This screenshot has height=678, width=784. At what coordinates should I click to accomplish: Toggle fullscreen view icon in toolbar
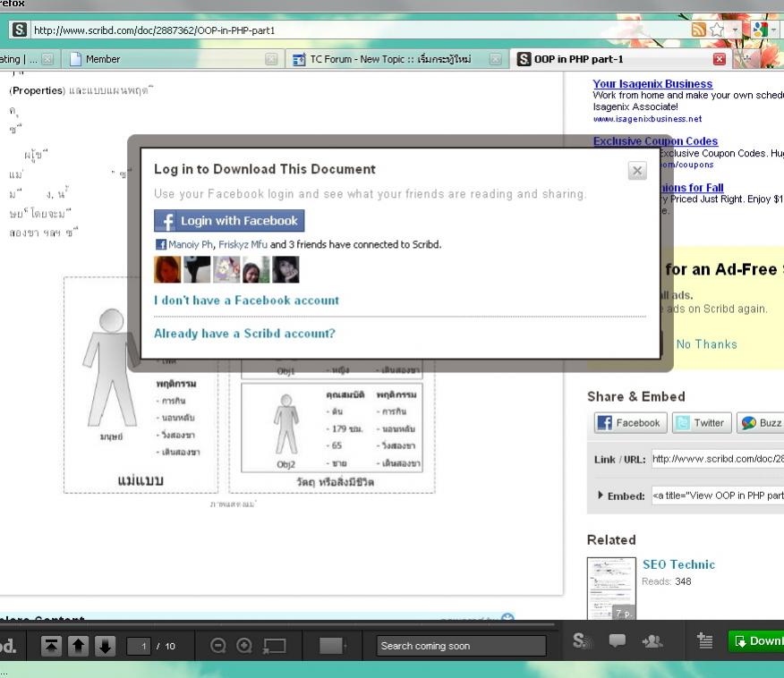pyautogui.click(x=275, y=646)
